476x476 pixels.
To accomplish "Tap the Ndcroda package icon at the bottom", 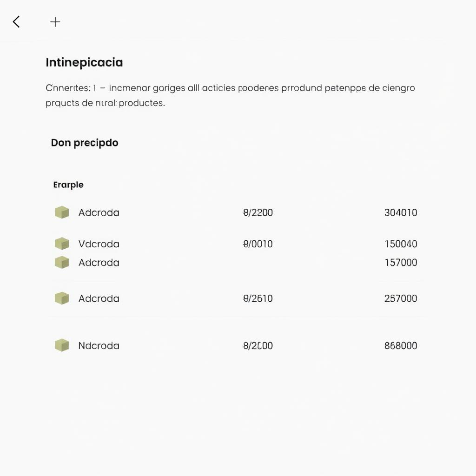I will point(62,345).
